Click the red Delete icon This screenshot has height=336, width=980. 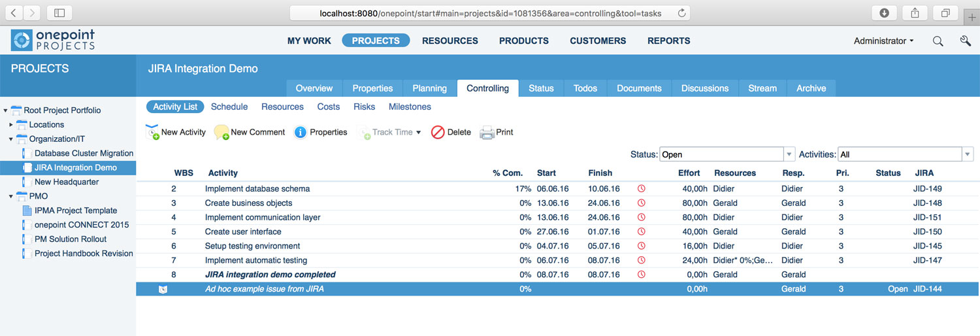coord(438,132)
